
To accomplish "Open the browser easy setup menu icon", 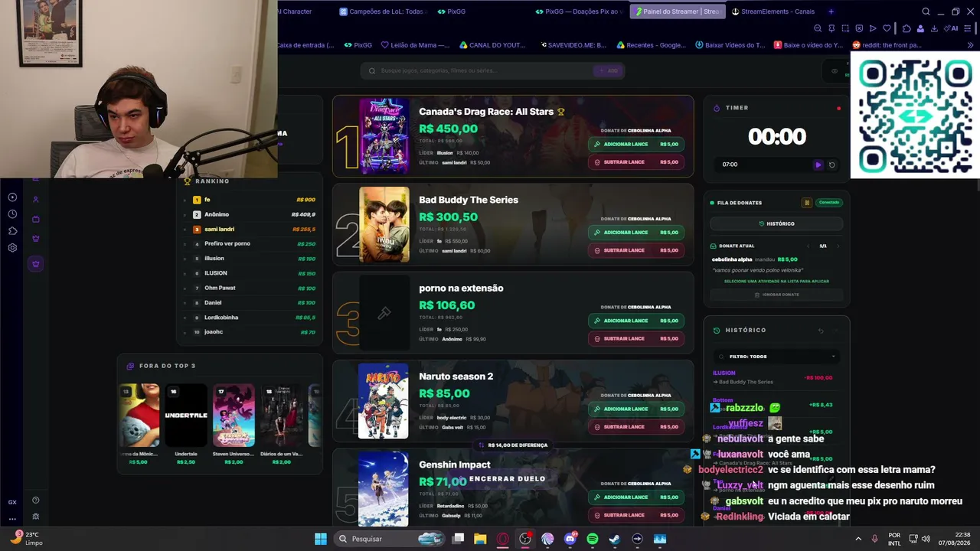I will click(x=969, y=28).
